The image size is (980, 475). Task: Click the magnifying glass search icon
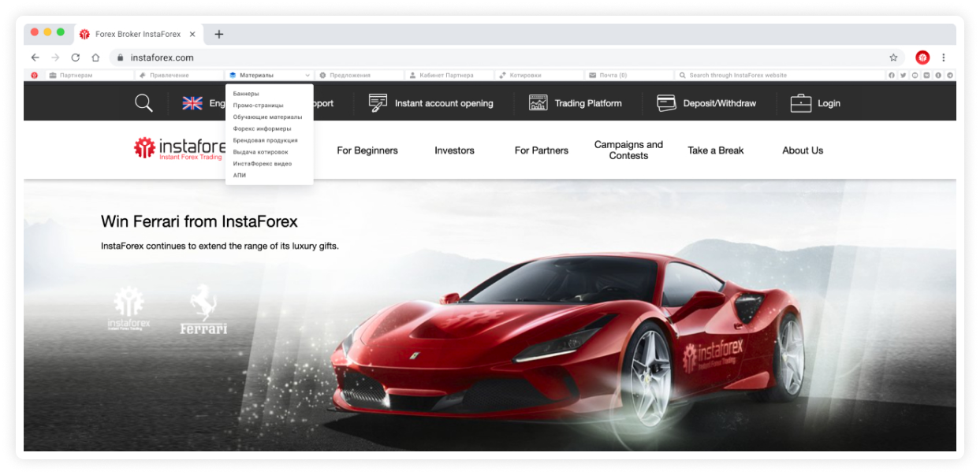143,103
